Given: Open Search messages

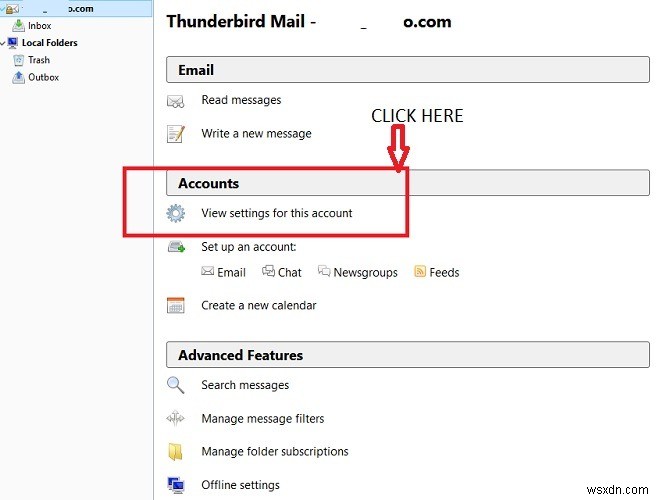Looking at the screenshot, I should click(245, 385).
